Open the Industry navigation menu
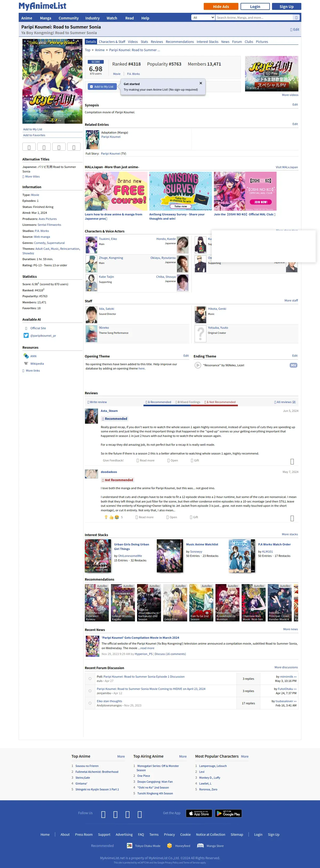 pyautogui.click(x=92, y=18)
